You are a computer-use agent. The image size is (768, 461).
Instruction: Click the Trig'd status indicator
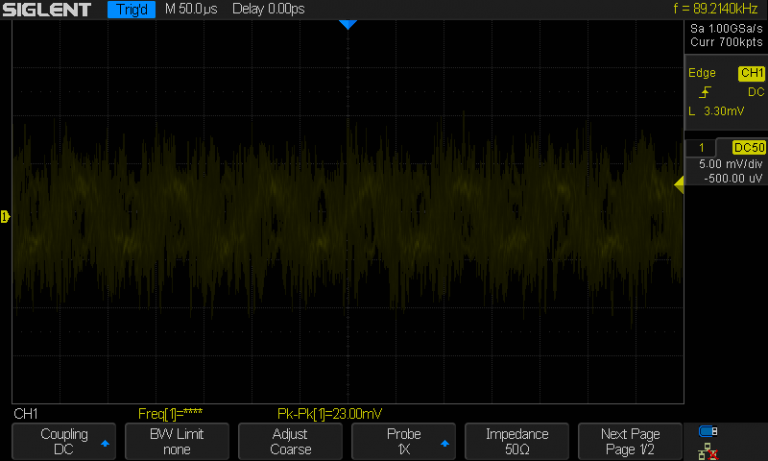click(131, 10)
